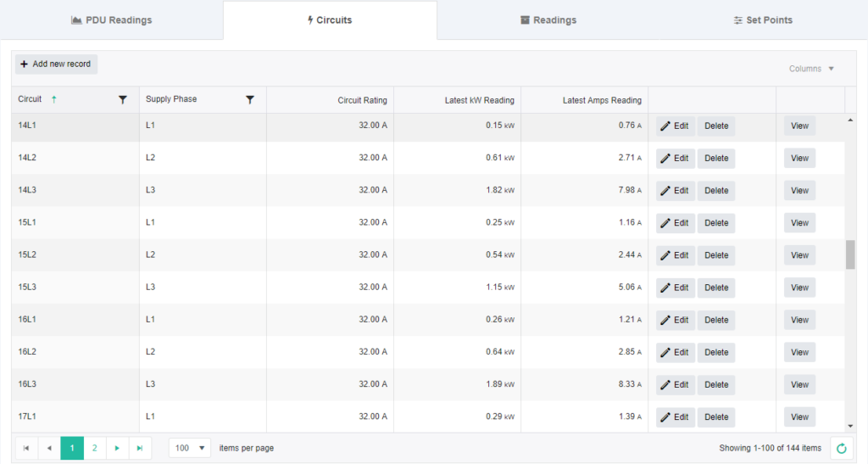Switch to the Set Points tab

pos(763,20)
